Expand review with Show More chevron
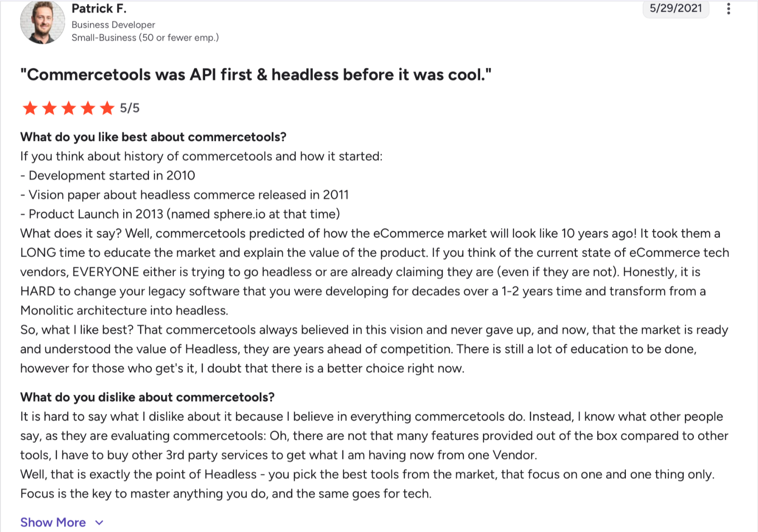This screenshot has height=532, width=758. [99, 523]
